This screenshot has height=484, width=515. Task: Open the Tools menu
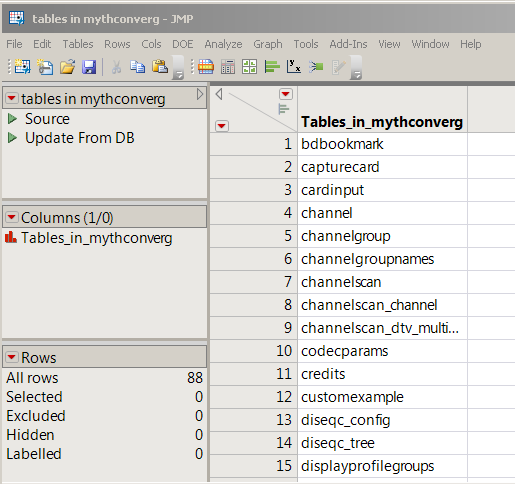pos(306,44)
